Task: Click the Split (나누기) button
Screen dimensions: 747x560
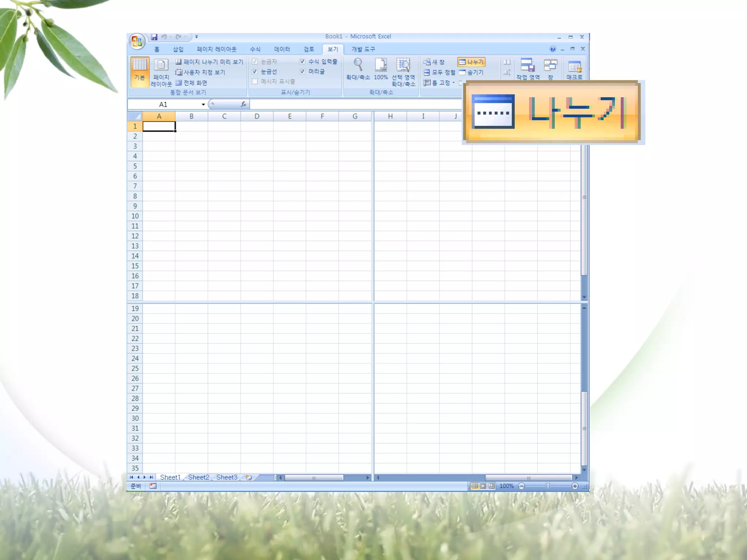Action: pyautogui.click(x=472, y=62)
